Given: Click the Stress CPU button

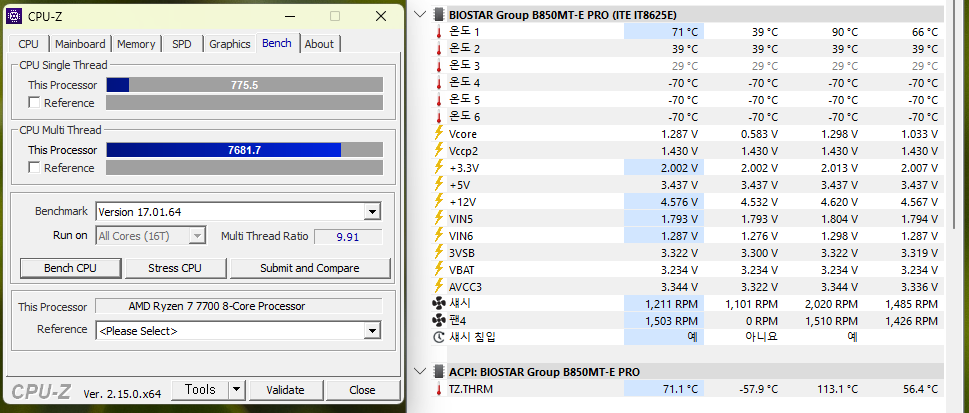Looking at the screenshot, I should [175, 268].
